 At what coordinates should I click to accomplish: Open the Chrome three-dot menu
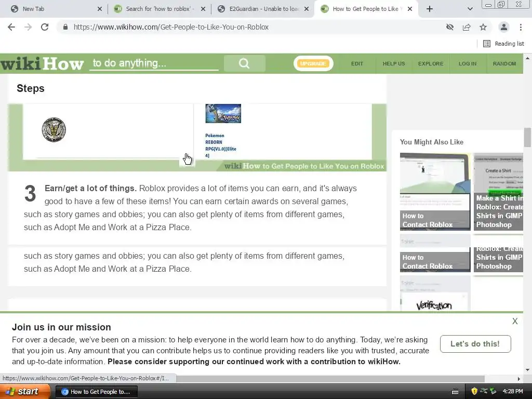pyautogui.click(x=521, y=27)
